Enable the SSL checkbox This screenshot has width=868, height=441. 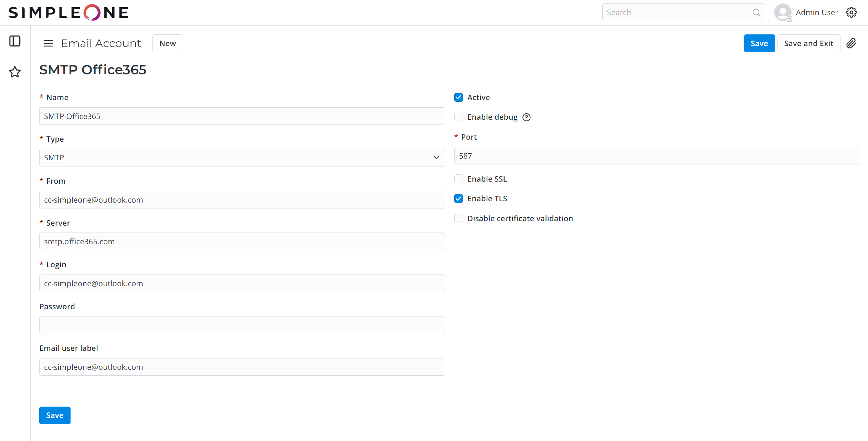tap(458, 179)
